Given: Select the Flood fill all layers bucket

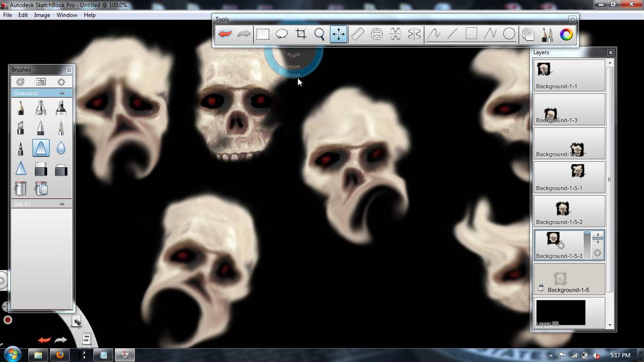Looking at the screenshot, I should (x=41, y=189).
